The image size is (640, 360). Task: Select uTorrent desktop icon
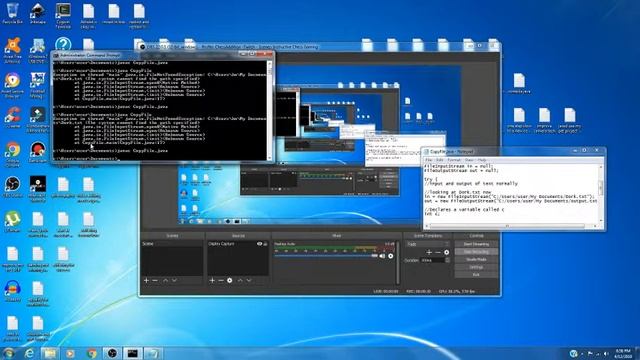click(12, 222)
